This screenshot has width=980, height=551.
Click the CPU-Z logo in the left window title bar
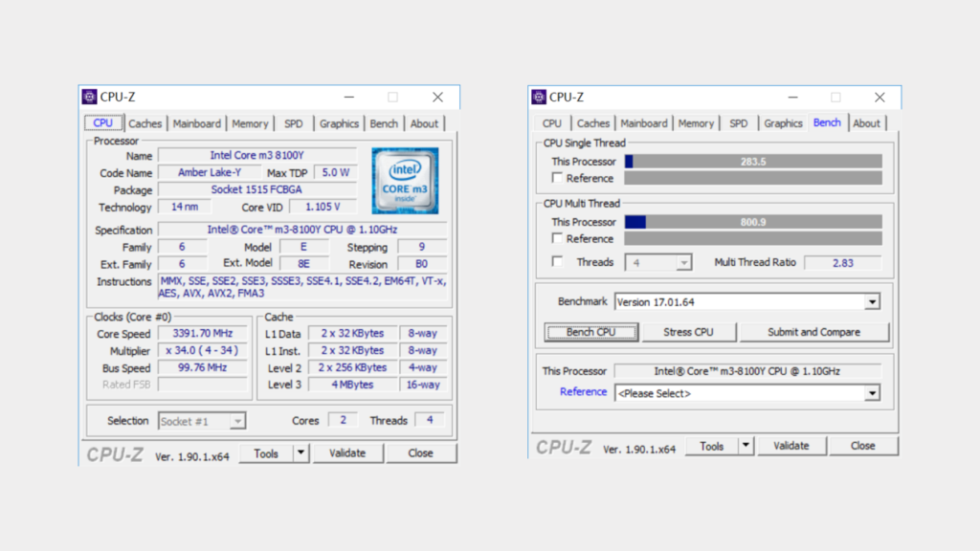(x=90, y=97)
